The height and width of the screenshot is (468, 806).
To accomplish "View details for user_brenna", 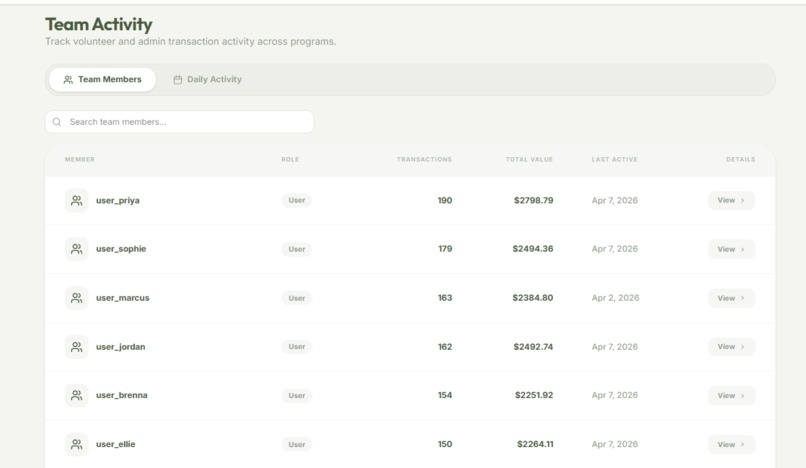I will 731,395.
